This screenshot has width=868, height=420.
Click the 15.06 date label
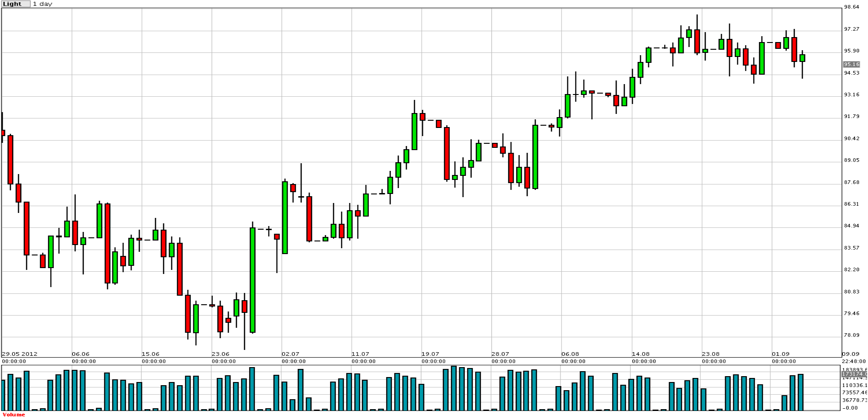coord(151,354)
